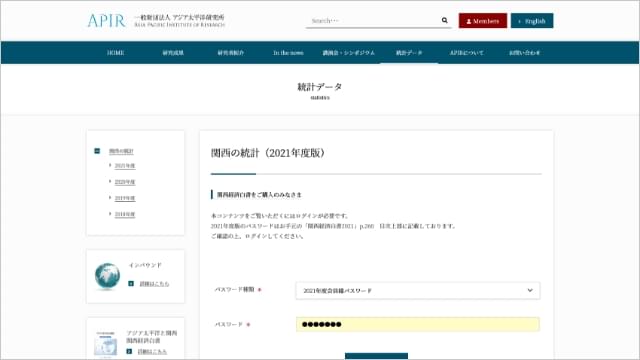The width and height of the screenshot is (640, 360).
Task: Click the login button below password
Action: tap(376, 356)
